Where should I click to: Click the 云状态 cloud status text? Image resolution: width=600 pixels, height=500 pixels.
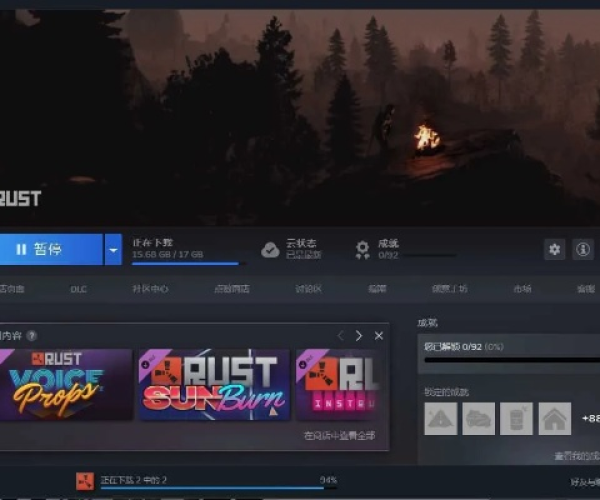pos(301,243)
